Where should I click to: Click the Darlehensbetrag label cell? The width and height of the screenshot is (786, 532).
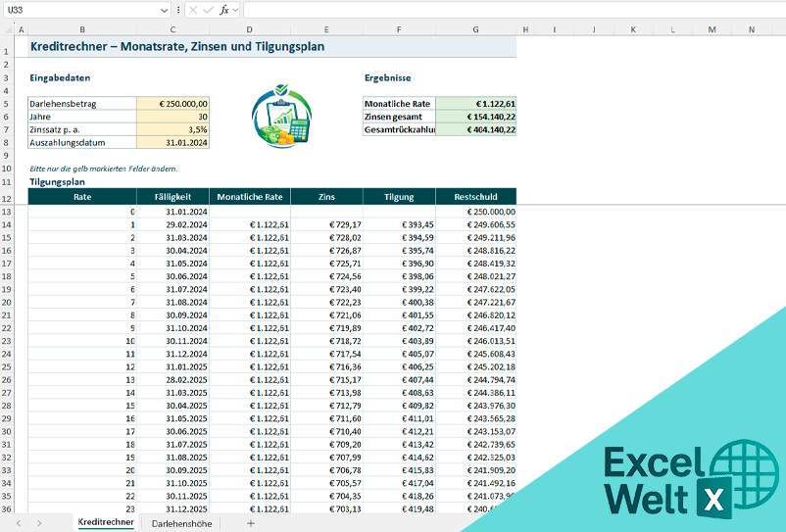click(82, 104)
